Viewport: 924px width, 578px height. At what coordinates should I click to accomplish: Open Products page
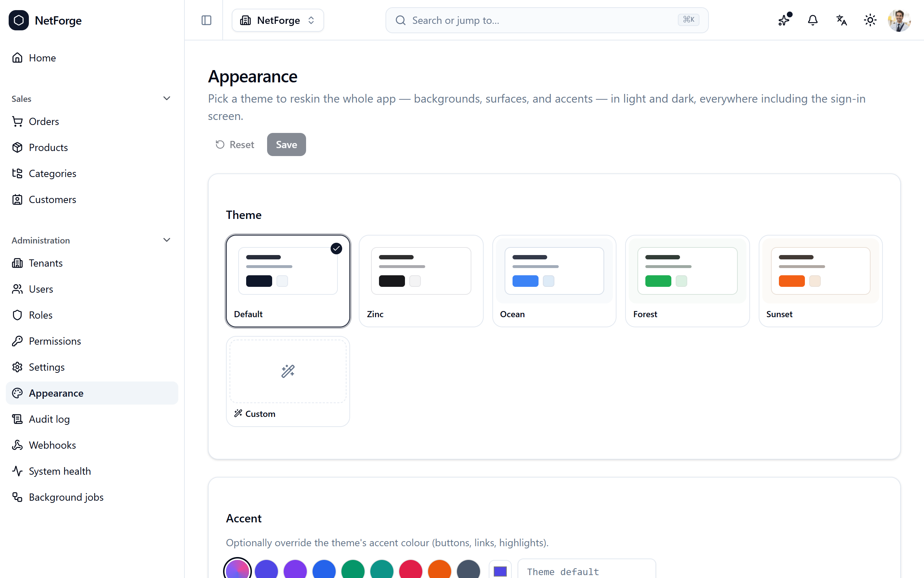point(92,147)
